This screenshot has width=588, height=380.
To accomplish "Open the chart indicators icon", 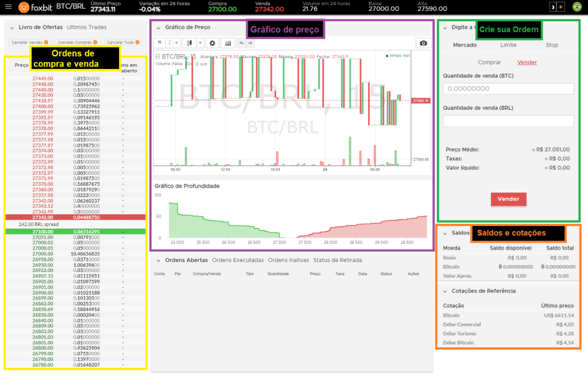I will point(227,43).
